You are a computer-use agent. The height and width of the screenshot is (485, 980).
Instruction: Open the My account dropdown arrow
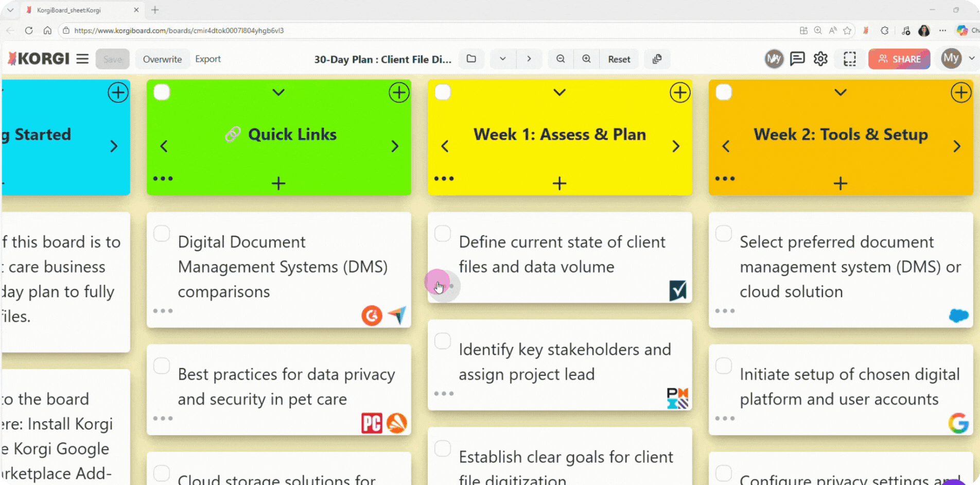coord(971,58)
